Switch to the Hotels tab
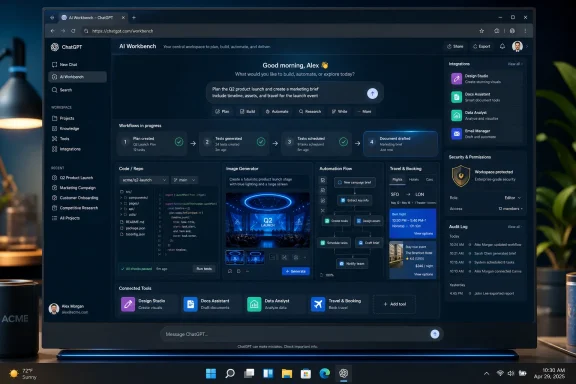 (x=414, y=180)
